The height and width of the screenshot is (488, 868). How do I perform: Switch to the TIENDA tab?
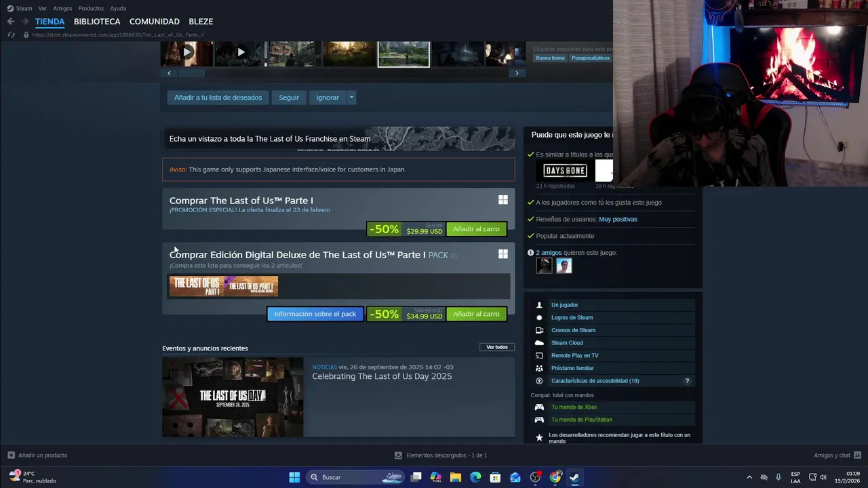pyautogui.click(x=50, y=22)
